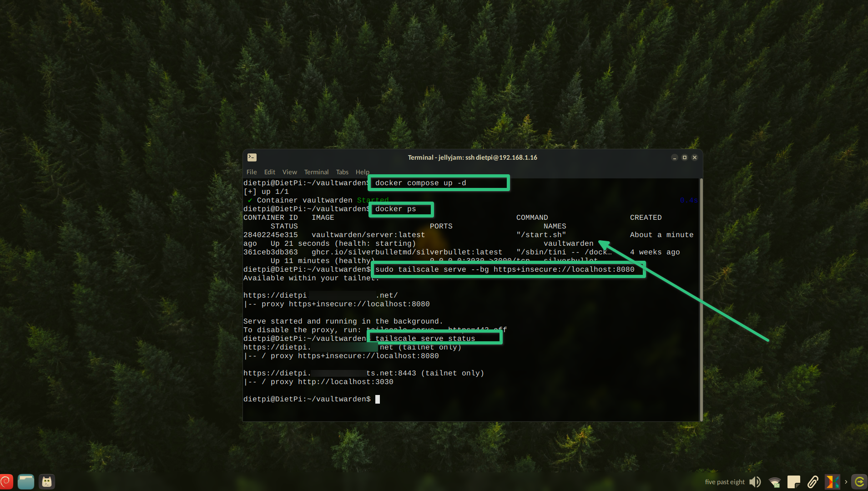
Task: Click the CREATED column header
Action: tap(646, 218)
